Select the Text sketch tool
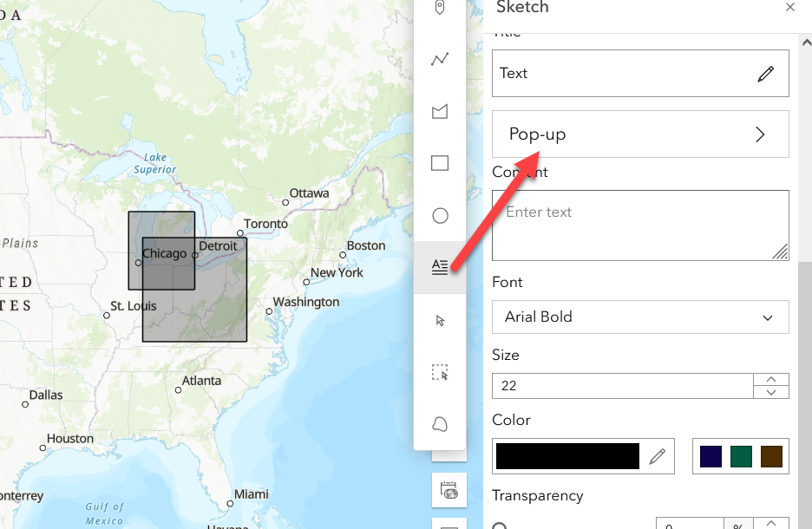This screenshot has height=529, width=812. point(440,267)
